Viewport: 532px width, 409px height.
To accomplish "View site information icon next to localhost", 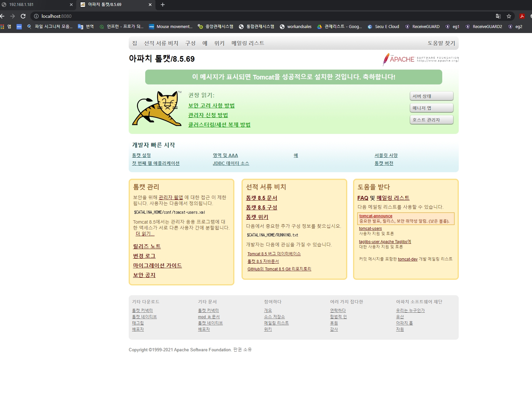I will pos(36,16).
